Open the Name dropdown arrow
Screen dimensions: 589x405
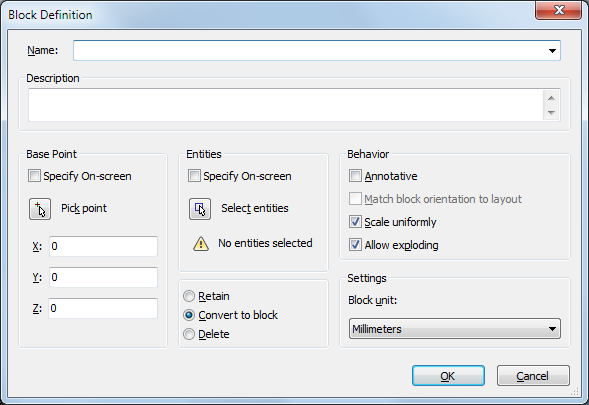[x=552, y=50]
